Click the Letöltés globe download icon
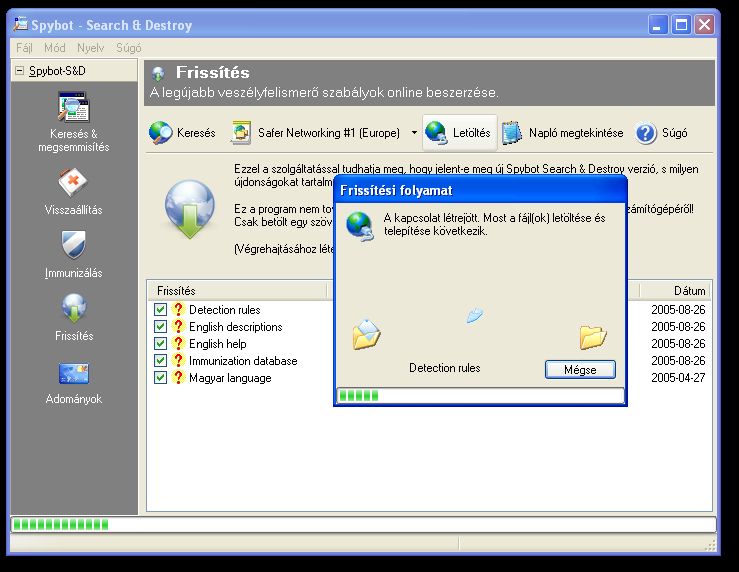The width and height of the screenshot is (739, 572). click(436, 133)
